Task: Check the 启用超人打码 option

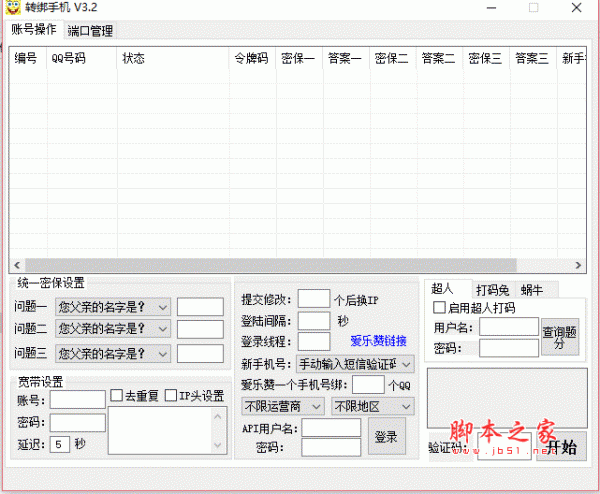Action: click(439, 307)
